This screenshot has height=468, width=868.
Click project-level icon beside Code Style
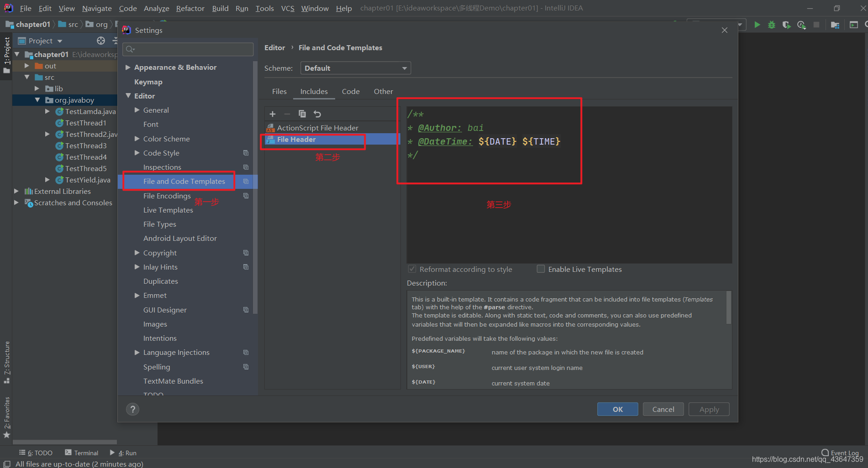tap(246, 153)
